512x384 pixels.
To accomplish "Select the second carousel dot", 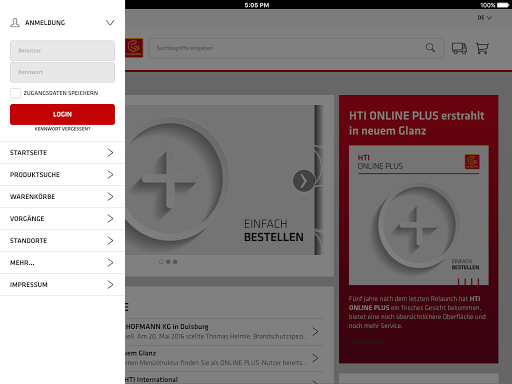I will [x=168, y=262].
